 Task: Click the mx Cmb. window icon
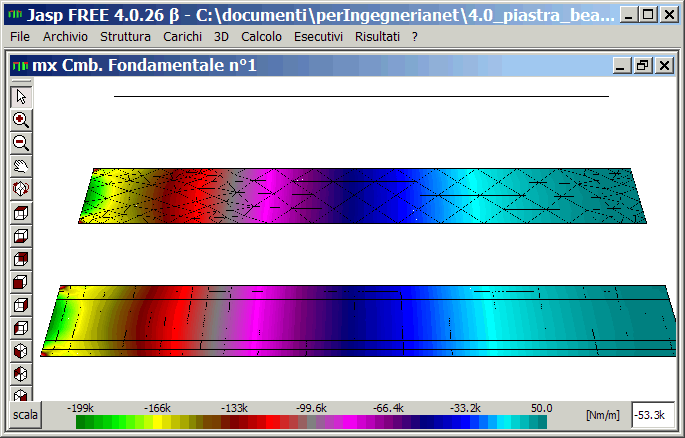click(x=20, y=66)
